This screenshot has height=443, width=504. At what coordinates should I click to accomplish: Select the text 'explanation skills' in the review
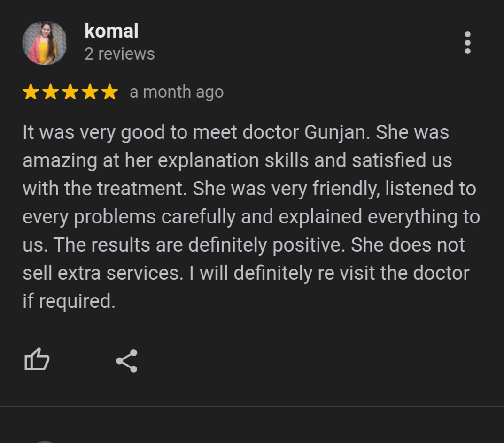point(233,161)
